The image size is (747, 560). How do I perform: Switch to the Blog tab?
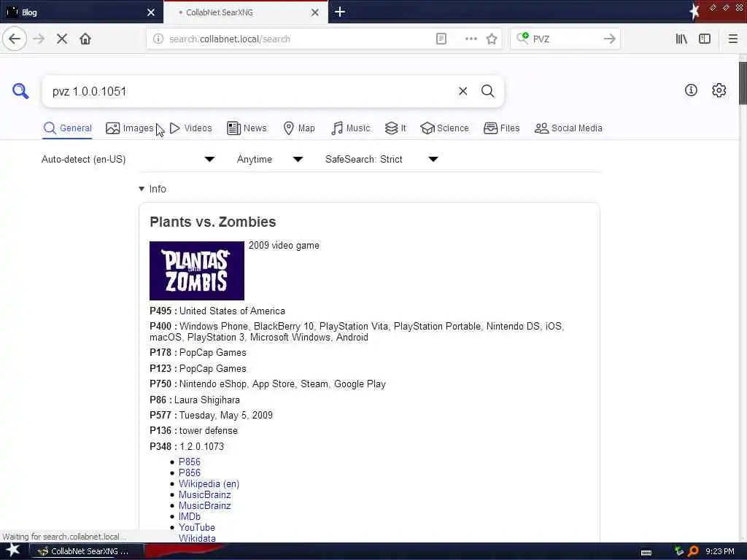point(82,12)
